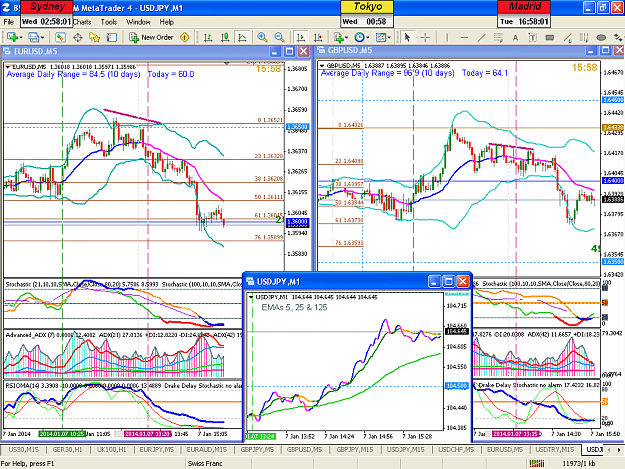Click the EURUSD chart shift triangle marker
The image size is (625, 469).
[227, 63]
